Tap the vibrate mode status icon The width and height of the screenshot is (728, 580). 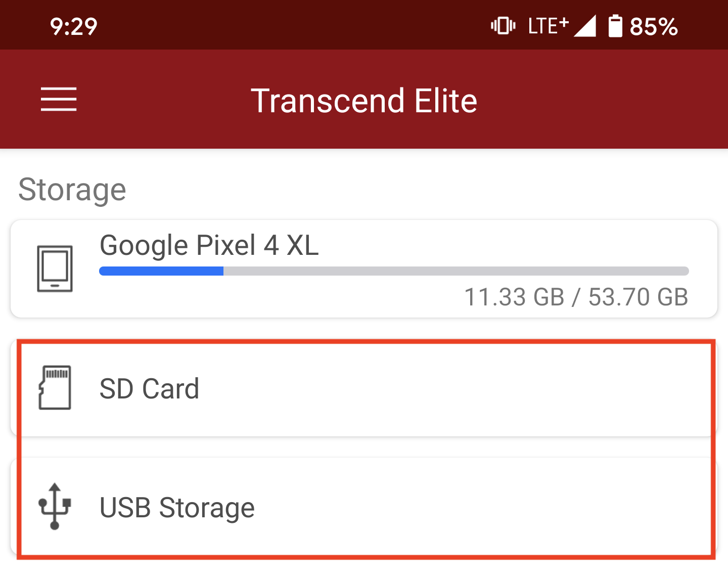coord(503,26)
